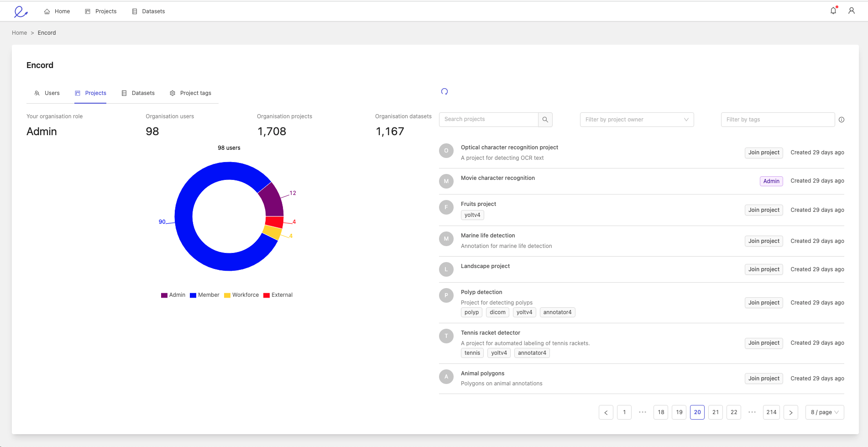Click the Admin badge on Movie character recognition

click(x=771, y=181)
